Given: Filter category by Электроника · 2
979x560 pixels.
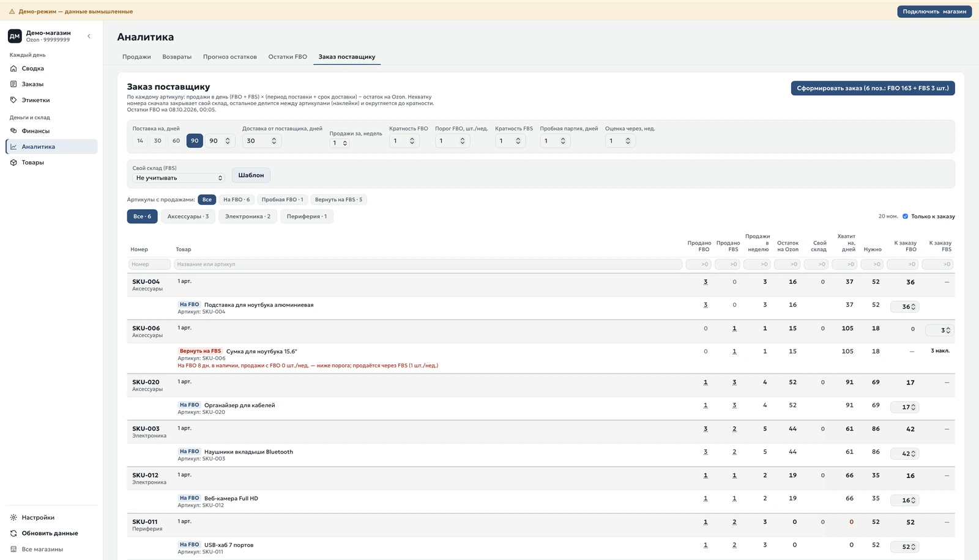Looking at the screenshot, I should coord(248,216).
